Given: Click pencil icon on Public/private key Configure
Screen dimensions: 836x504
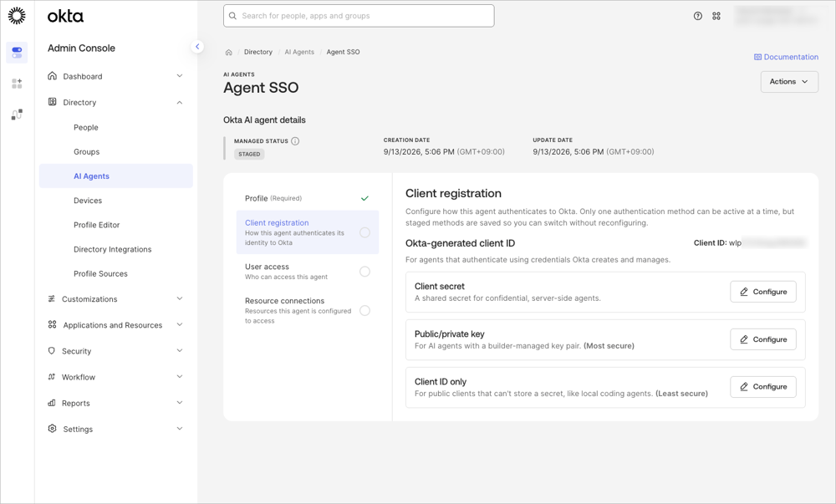Looking at the screenshot, I should 744,339.
